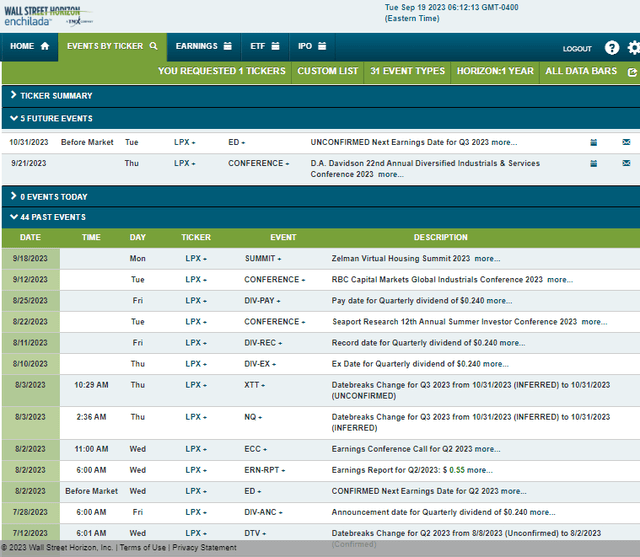640x557 pixels.
Task: Select the 8/22/2023 date cell
Action: [30, 322]
